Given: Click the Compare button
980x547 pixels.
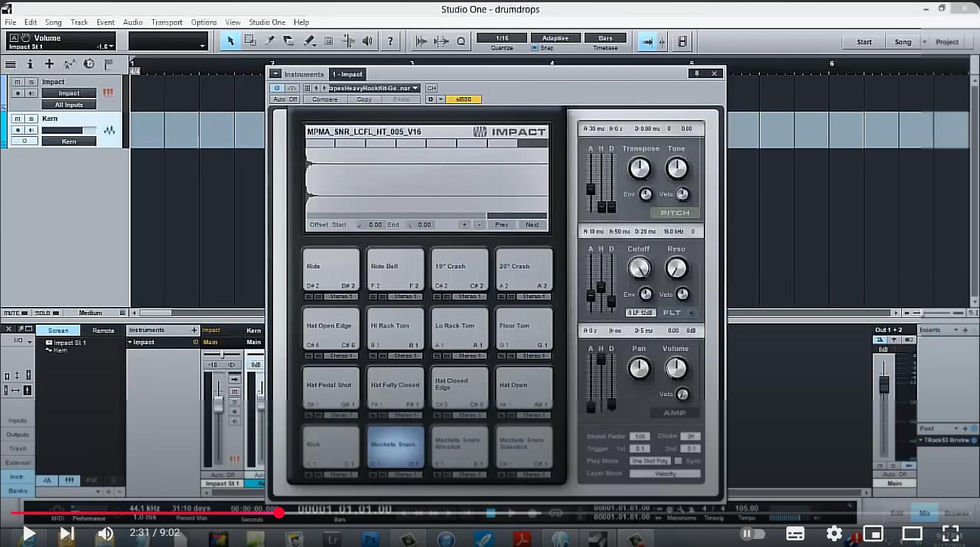Looking at the screenshot, I should (325, 99).
